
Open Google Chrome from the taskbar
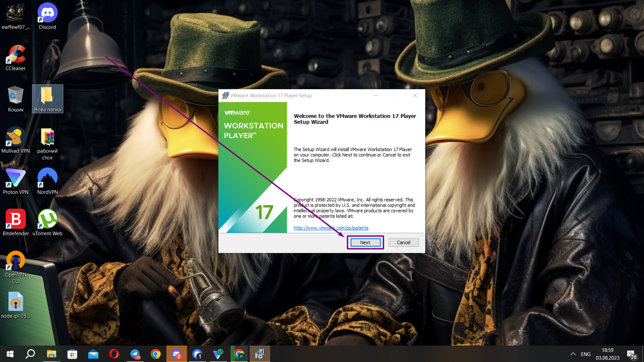click(x=156, y=354)
